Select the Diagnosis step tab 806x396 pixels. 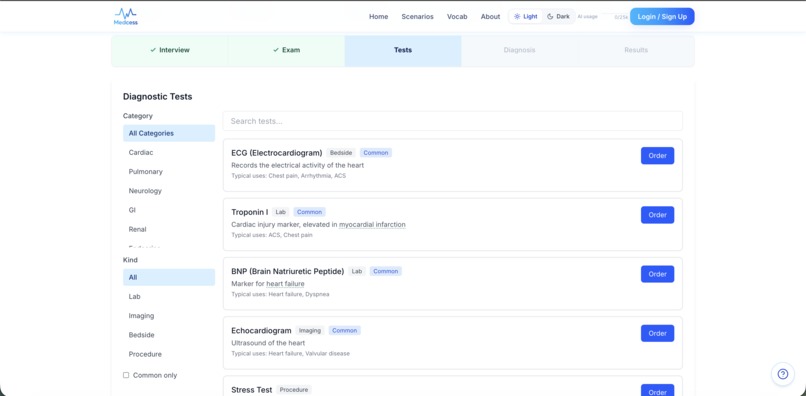(519, 50)
